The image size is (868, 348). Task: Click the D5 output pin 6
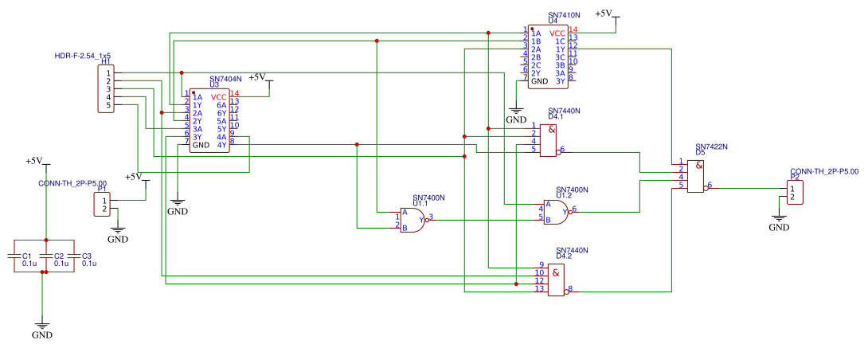coord(710,186)
